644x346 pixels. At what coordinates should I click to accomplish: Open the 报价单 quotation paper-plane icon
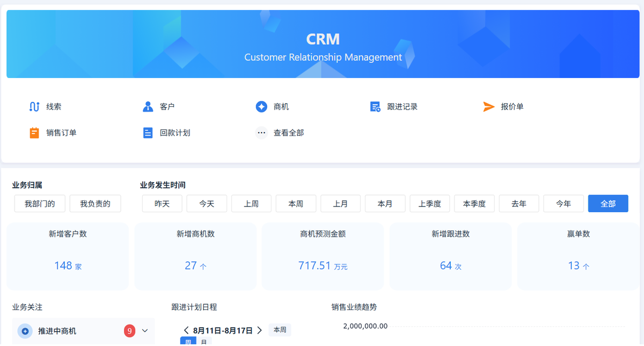(488, 106)
